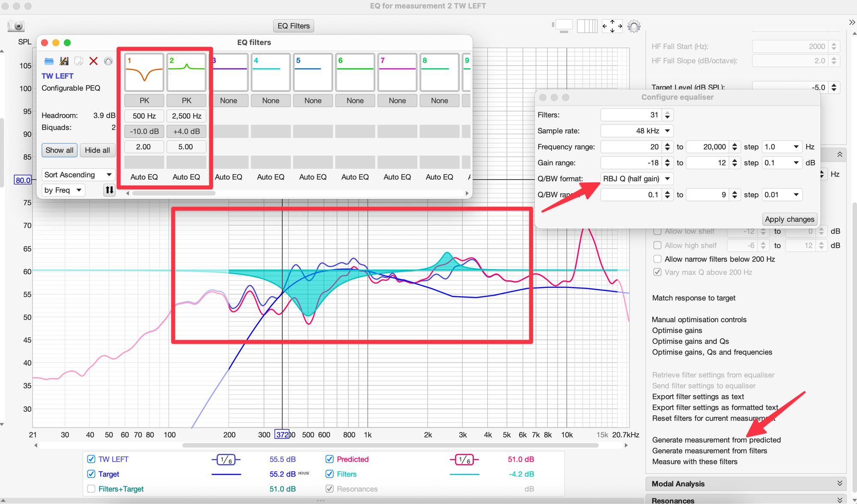The image size is (857, 504).
Task: Open the Sort Ascending dropdown
Action: tap(78, 174)
